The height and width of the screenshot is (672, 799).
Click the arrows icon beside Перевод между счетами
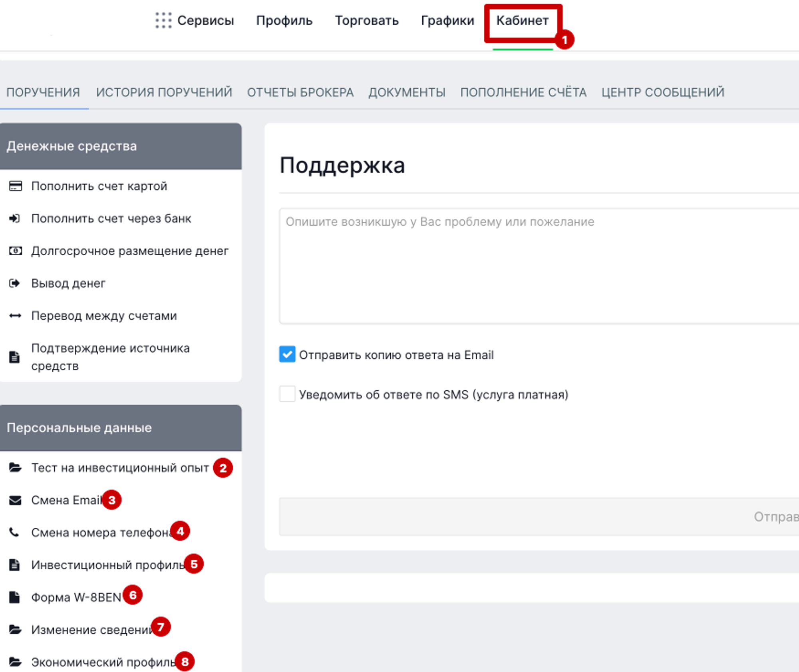tap(16, 316)
